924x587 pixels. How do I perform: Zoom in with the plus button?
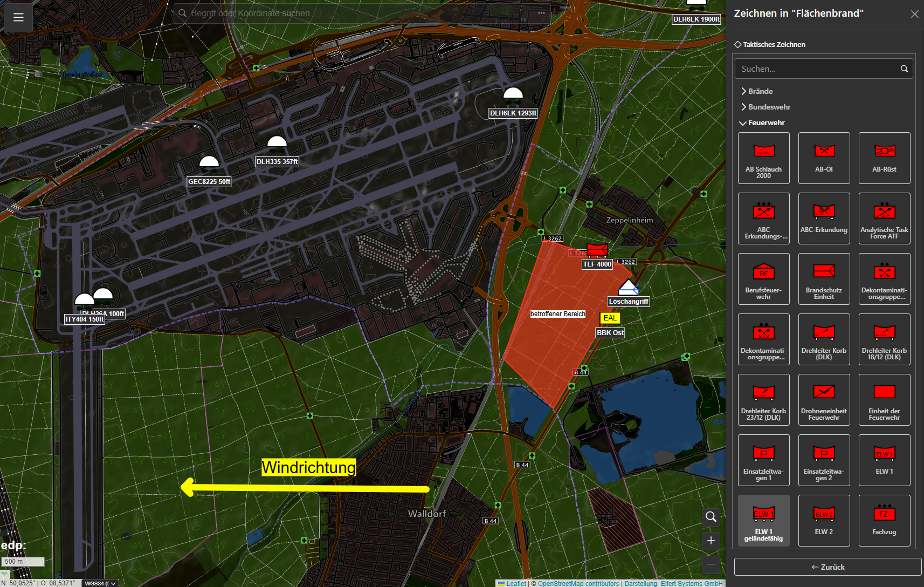pos(711,541)
